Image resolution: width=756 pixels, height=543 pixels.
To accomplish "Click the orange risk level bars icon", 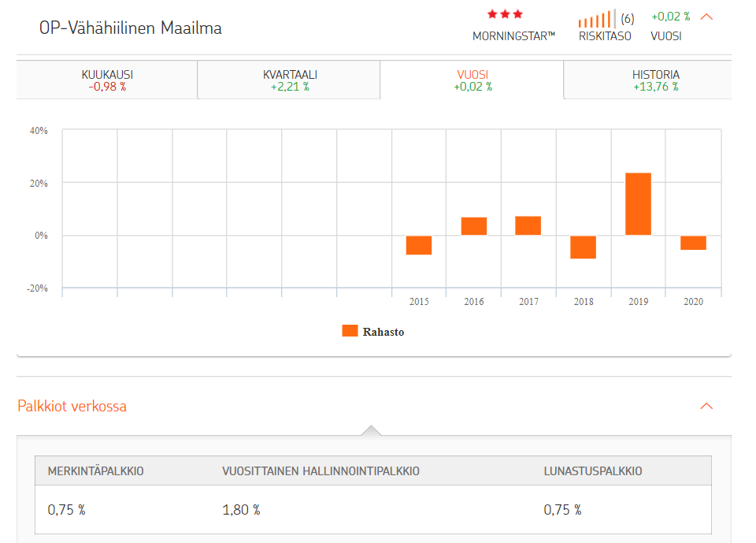I will coord(596,19).
